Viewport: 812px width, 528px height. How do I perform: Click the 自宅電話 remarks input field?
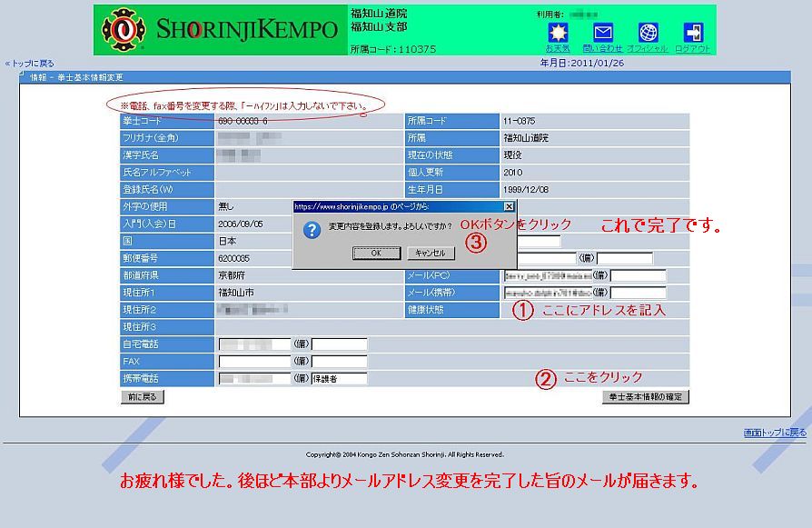(x=339, y=344)
